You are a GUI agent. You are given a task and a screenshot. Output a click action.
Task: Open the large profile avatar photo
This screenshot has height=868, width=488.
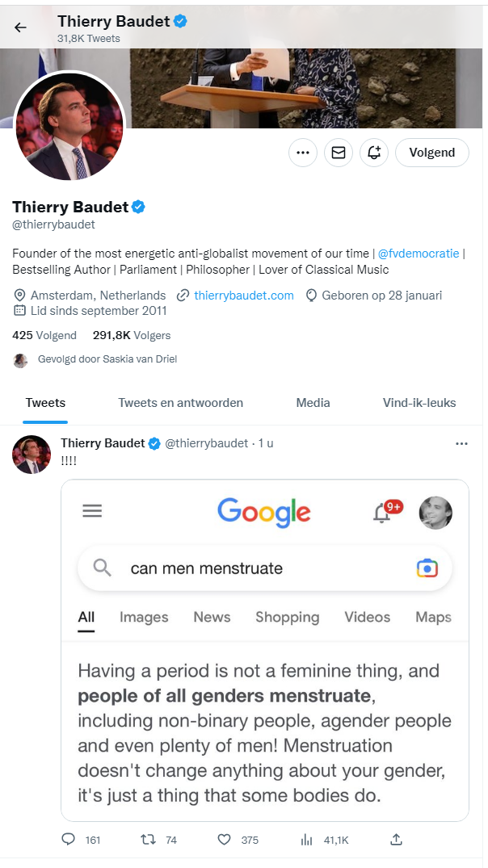point(69,128)
